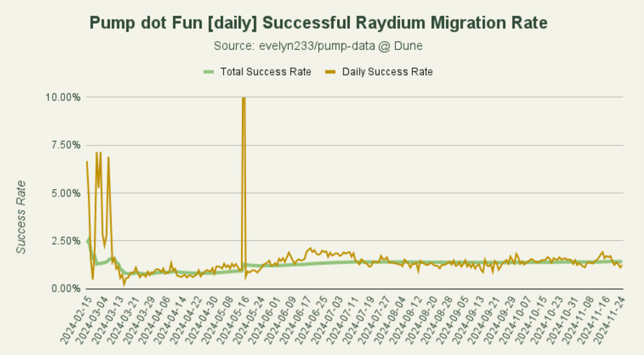Click the 5.00% y-axis label
This screenshot has height=355, width=644.
pyautogui.click(x=65, y=193)
